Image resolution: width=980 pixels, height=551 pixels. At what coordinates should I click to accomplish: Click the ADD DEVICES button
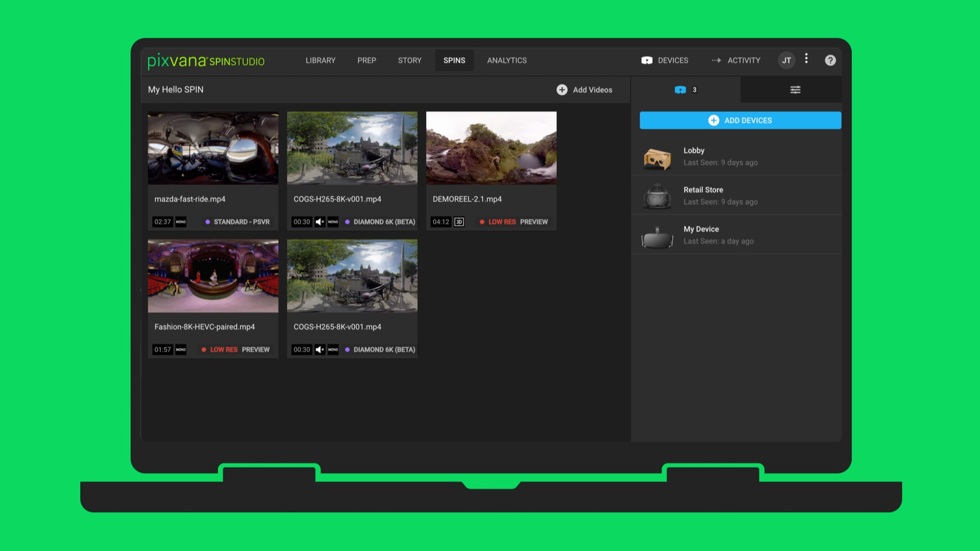740,120
